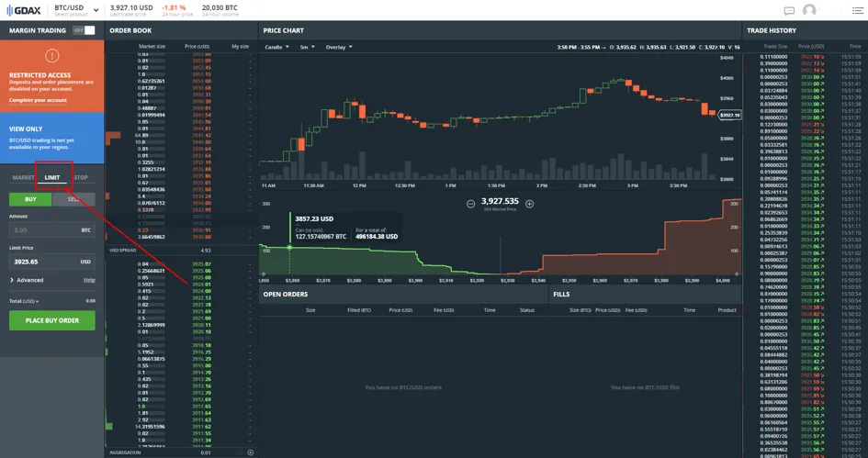Zoom in mid market price with plus
Screen dimensions: 868x458
(530, 204)
